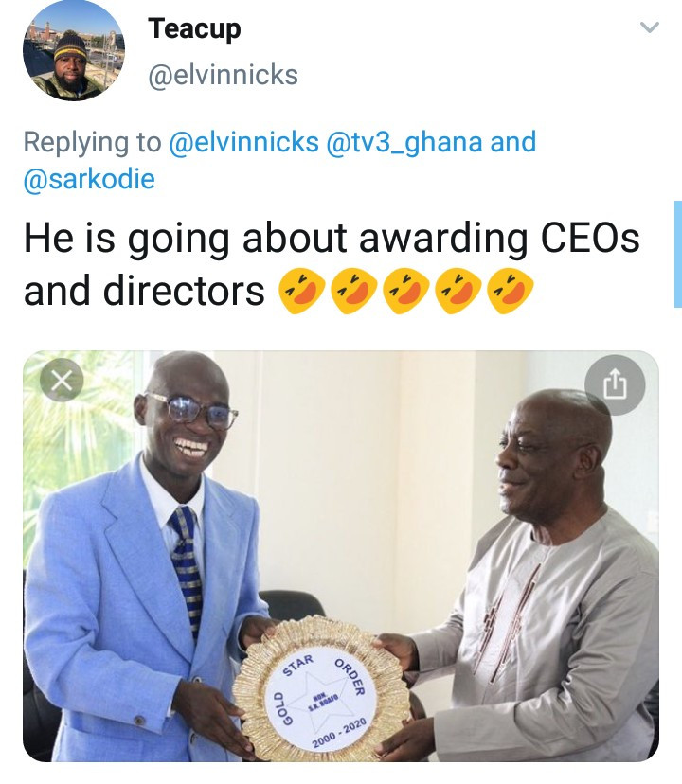This screenshot has width=682, height=784.
Task: Select the "He is going about awarding CEOs" text
Action: 332,239
